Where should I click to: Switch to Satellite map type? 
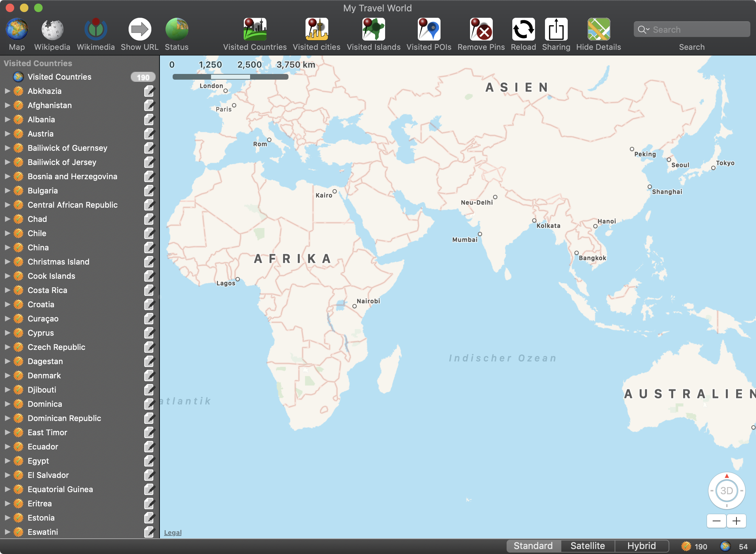coord(588,546)
